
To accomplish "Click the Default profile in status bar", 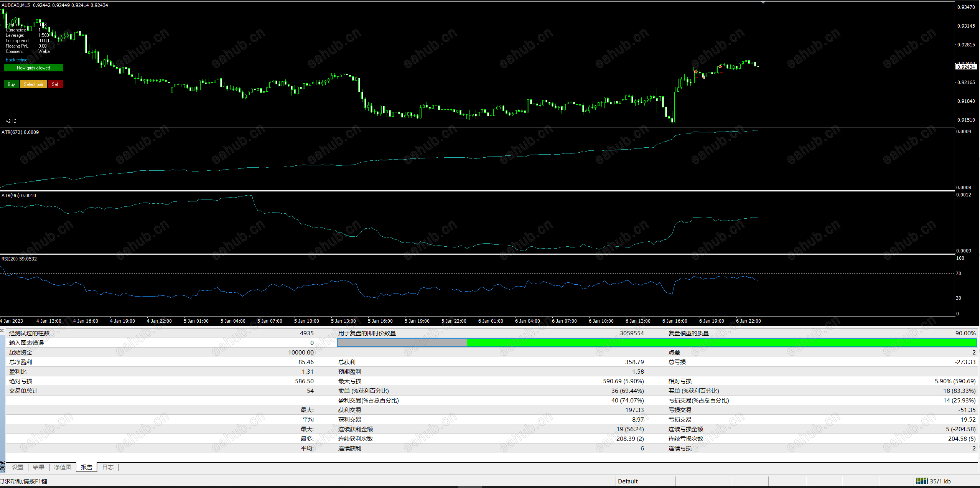I will 628,481.
